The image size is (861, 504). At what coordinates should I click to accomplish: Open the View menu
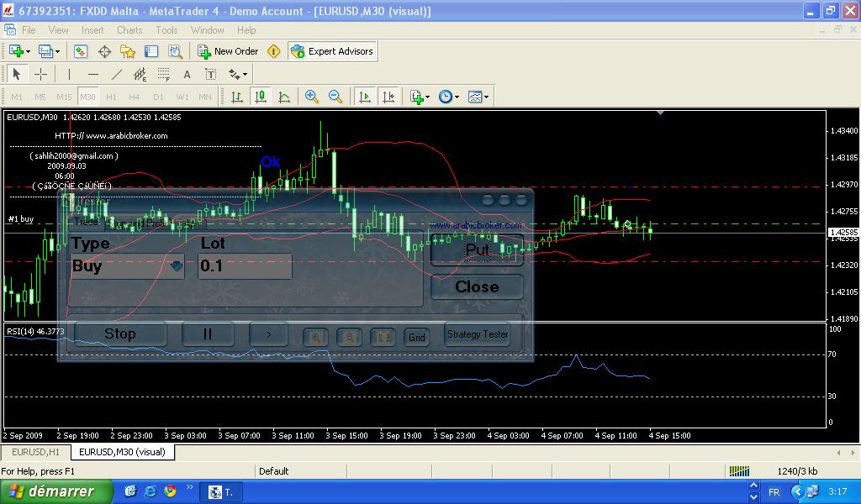(58, 30)
